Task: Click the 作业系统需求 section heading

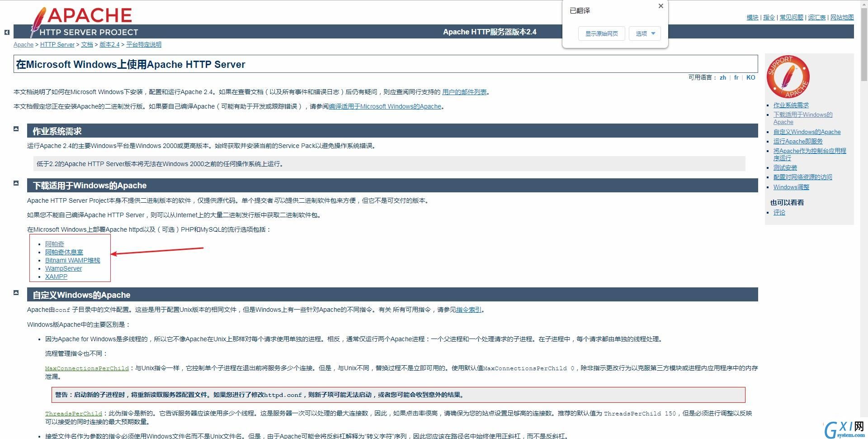Action: click(x=57, y=131)
